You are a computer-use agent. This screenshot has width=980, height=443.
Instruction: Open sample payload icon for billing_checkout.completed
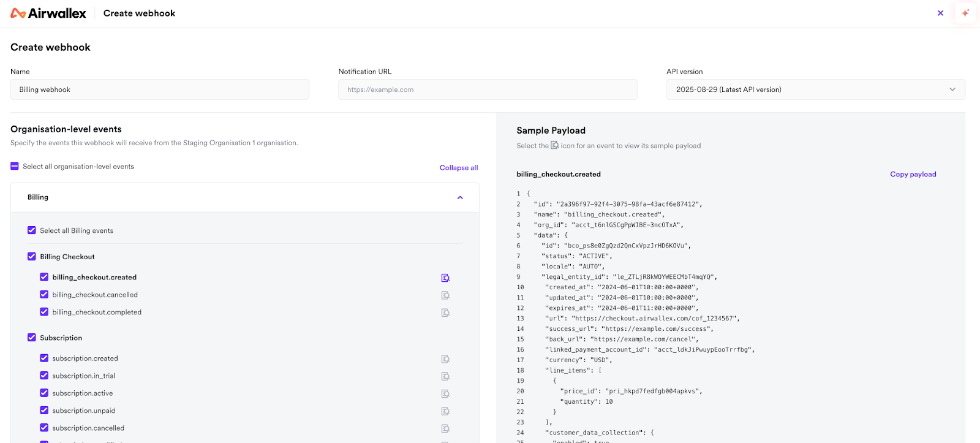pyautogui.click(x=445, y=312)
